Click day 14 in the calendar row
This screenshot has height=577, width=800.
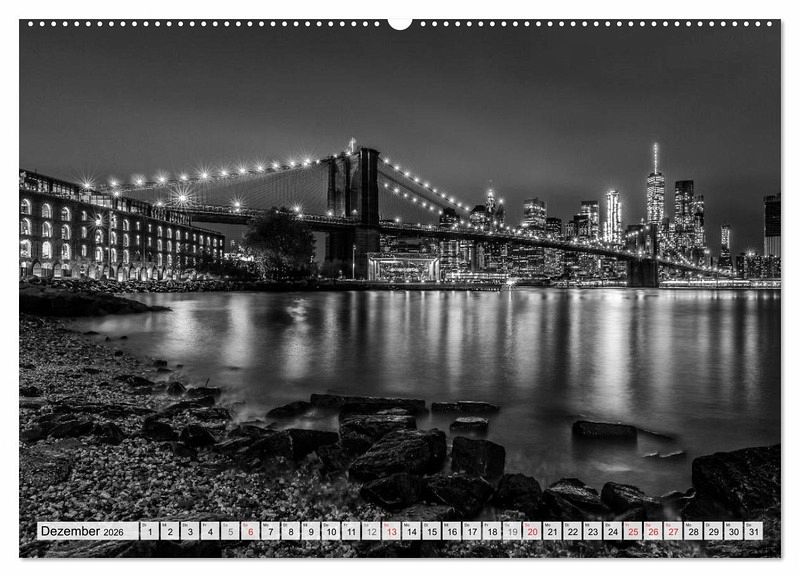click(411, 531)
